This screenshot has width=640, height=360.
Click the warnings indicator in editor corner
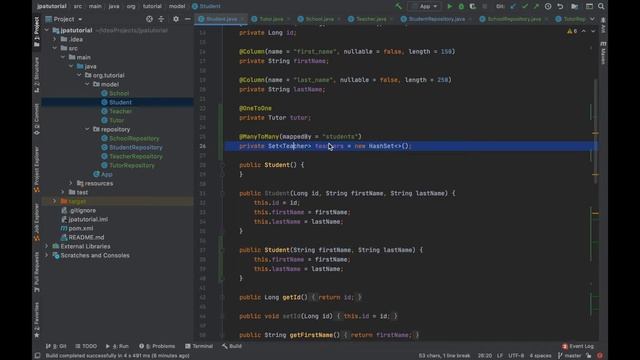(571, 31)
